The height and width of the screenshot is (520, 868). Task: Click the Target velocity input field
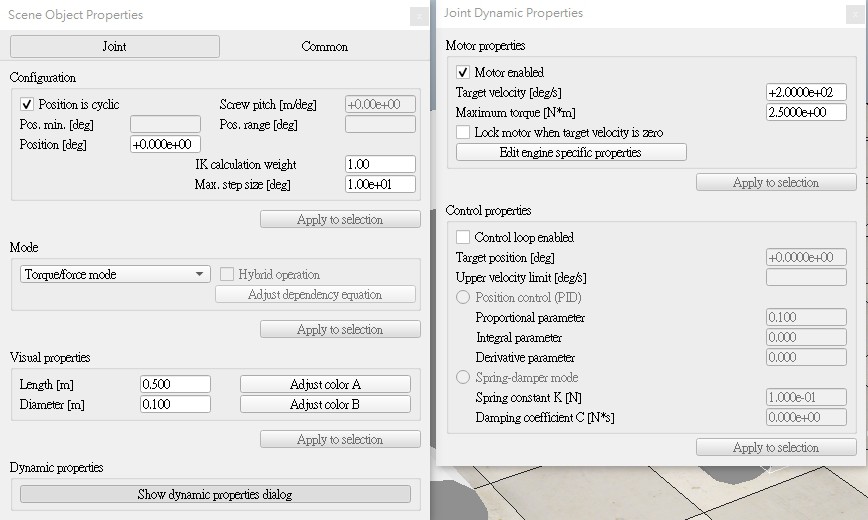(x=806, y=92)
